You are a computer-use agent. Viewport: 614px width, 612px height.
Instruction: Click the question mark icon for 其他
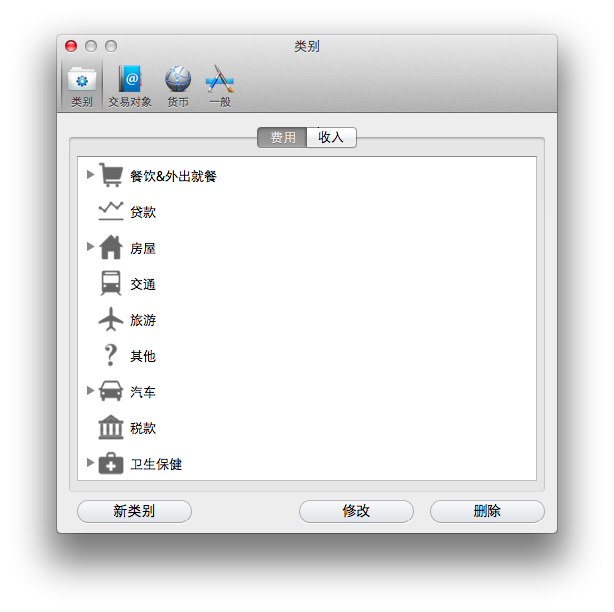tap(111, 355)
